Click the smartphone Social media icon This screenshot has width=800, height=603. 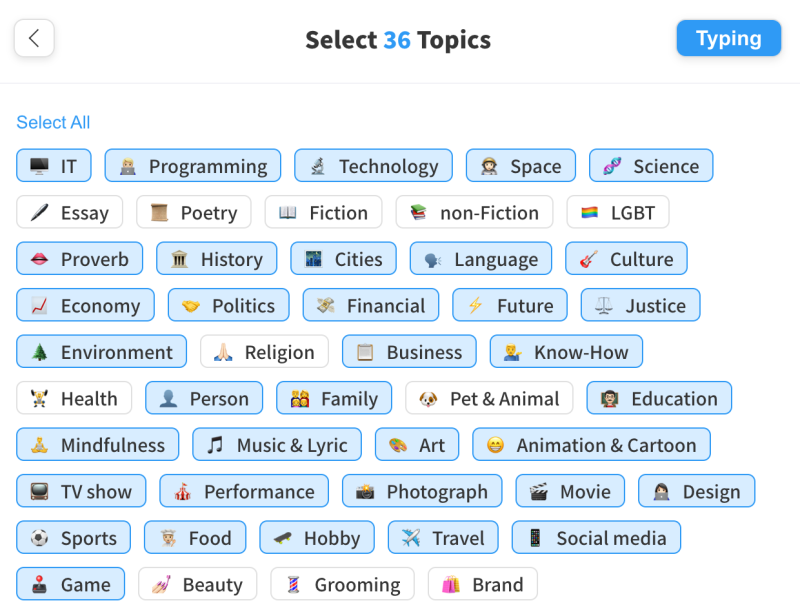coord(535,537)
